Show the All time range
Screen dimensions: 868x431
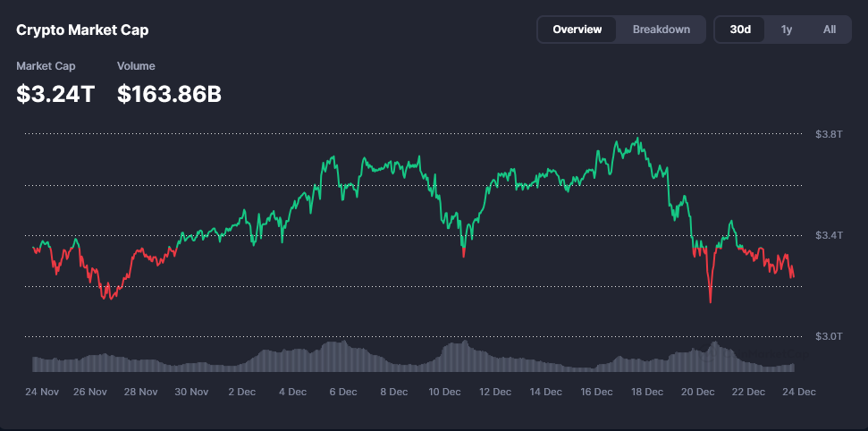830,30
